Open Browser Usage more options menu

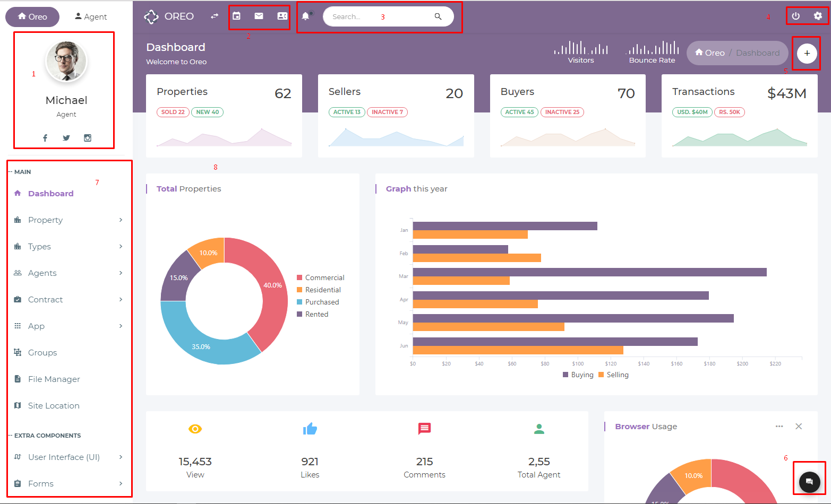tap(779, 427)
